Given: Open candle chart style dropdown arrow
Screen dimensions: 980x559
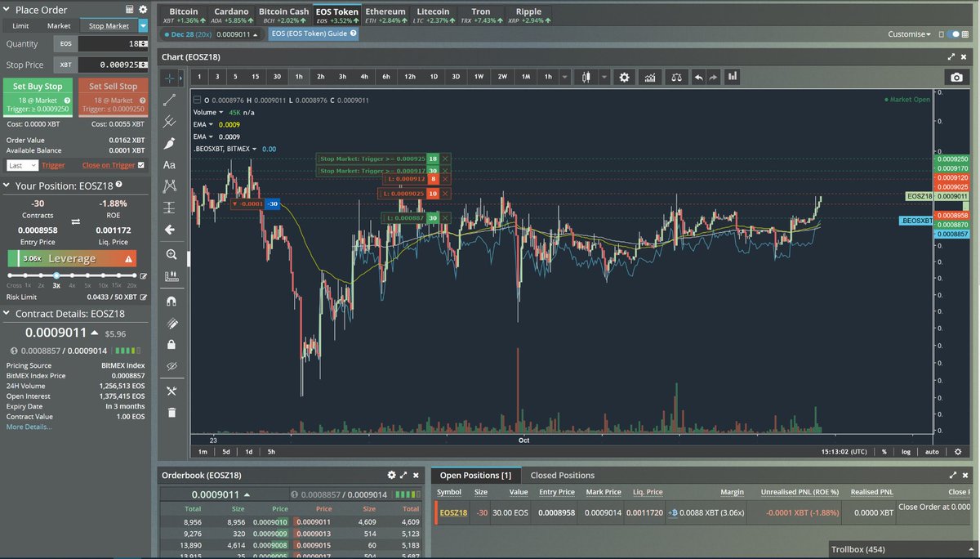Looking at the screenshot, I should click(604, 76).
